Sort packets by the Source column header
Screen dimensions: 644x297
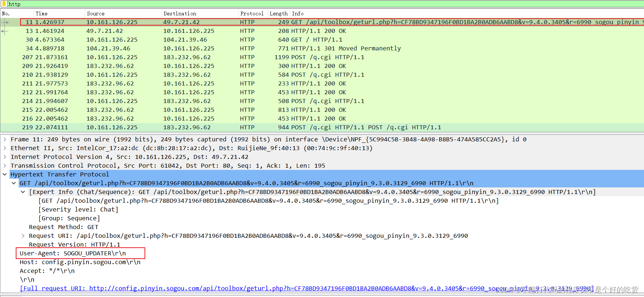coord(123,14)
